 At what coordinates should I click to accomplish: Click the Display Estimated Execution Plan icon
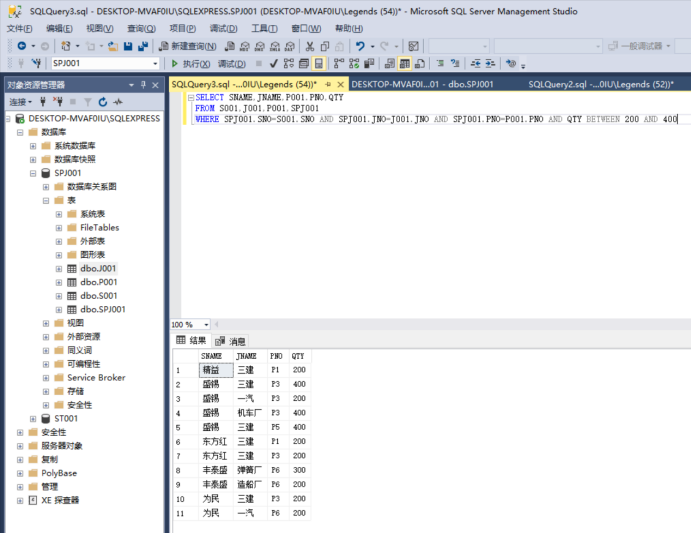pos(289,64)
